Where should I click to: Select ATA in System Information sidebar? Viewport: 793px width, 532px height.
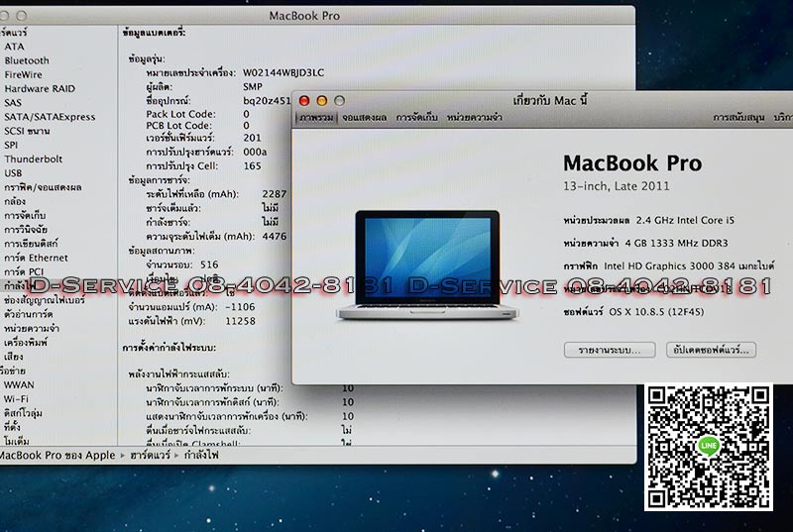tap(14, 47)
